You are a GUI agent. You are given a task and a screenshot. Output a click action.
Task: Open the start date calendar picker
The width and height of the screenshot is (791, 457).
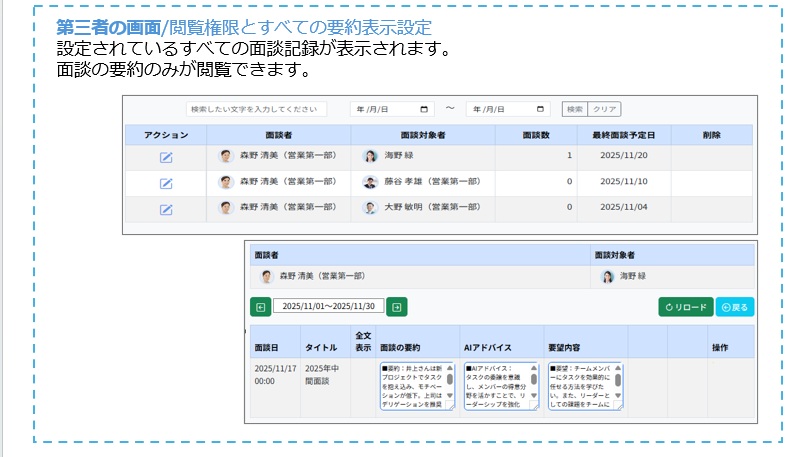pyautogui.click(x=425, y=109)
